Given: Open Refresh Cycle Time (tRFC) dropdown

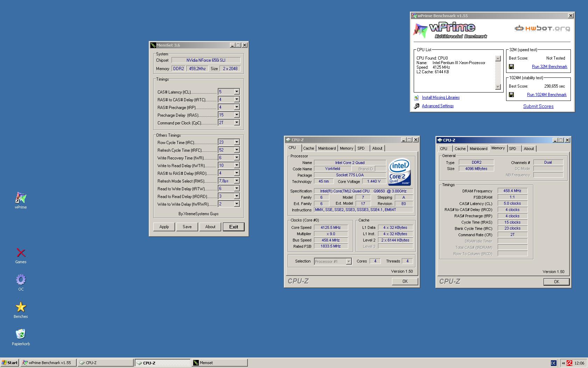Looking at the screenshot, I should click(237, 150).
